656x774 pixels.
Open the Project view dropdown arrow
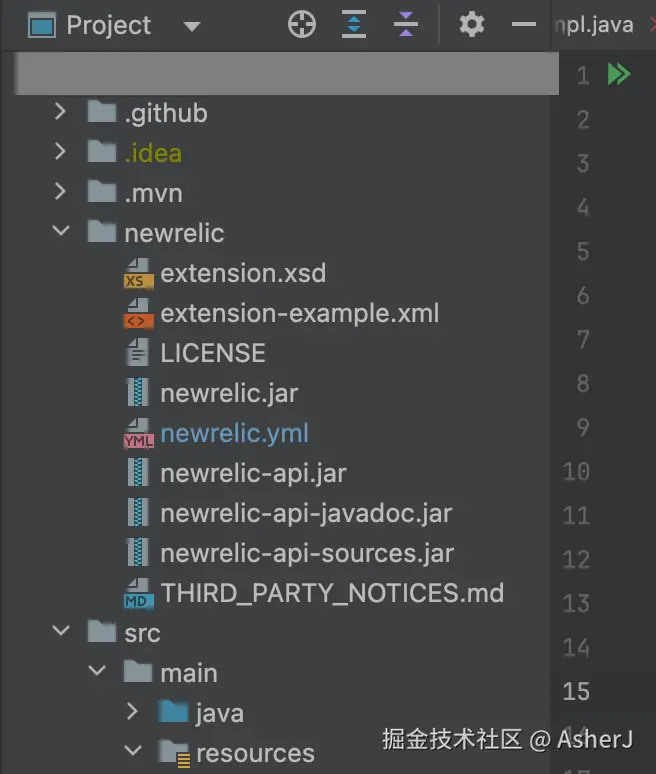(x=192, y=26)
